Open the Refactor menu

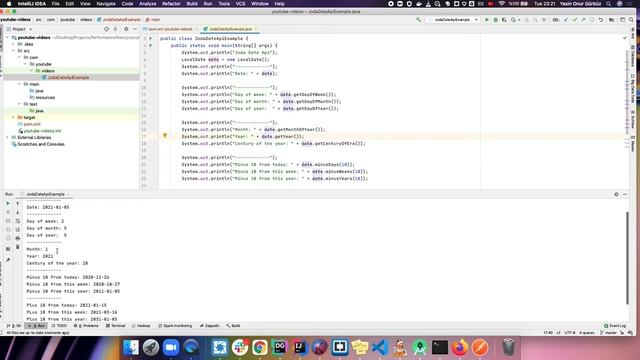pyautogui.click(x=171, y=4)
